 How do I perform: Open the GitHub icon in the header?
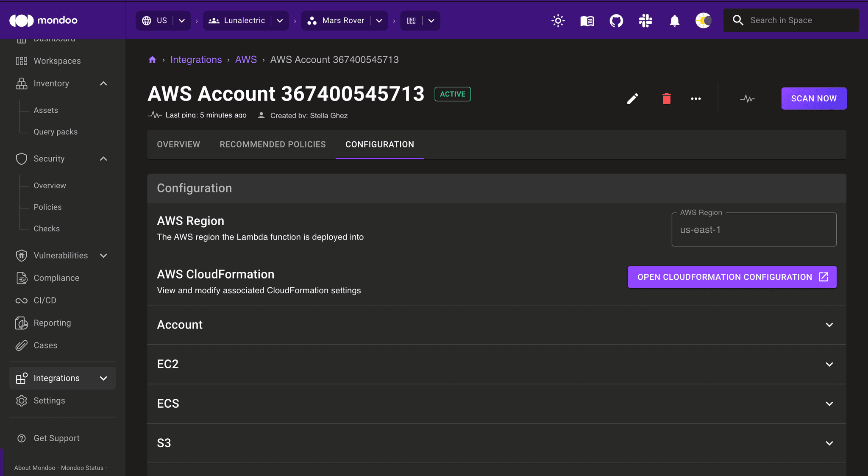(616, 20)
